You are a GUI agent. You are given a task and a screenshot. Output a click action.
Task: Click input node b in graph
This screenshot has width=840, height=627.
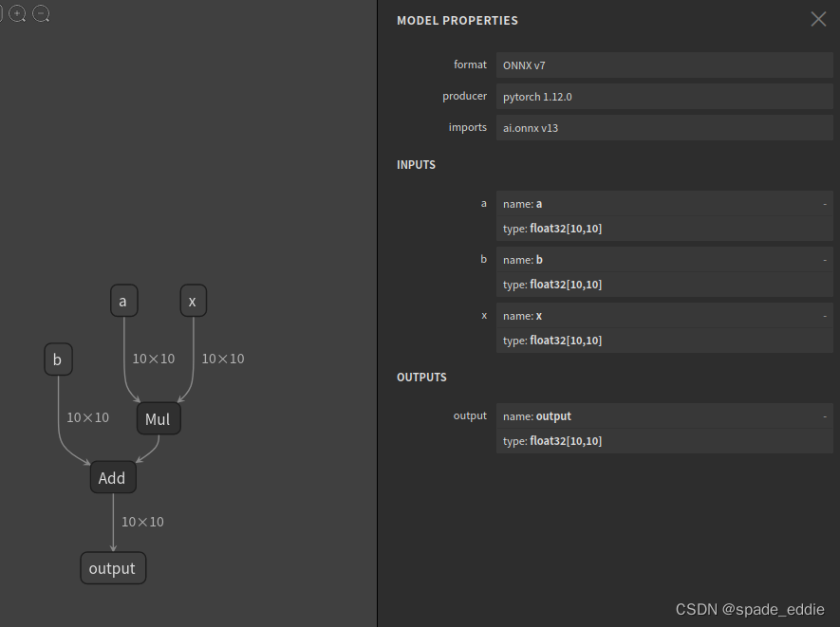58,360
